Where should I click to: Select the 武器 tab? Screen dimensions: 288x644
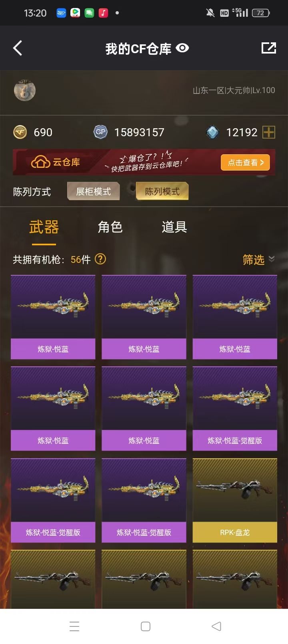[44, 227]
